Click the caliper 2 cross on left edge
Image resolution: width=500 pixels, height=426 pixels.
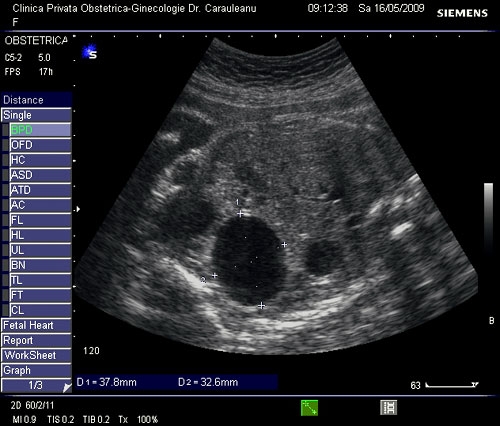click(x=215, y=275)
